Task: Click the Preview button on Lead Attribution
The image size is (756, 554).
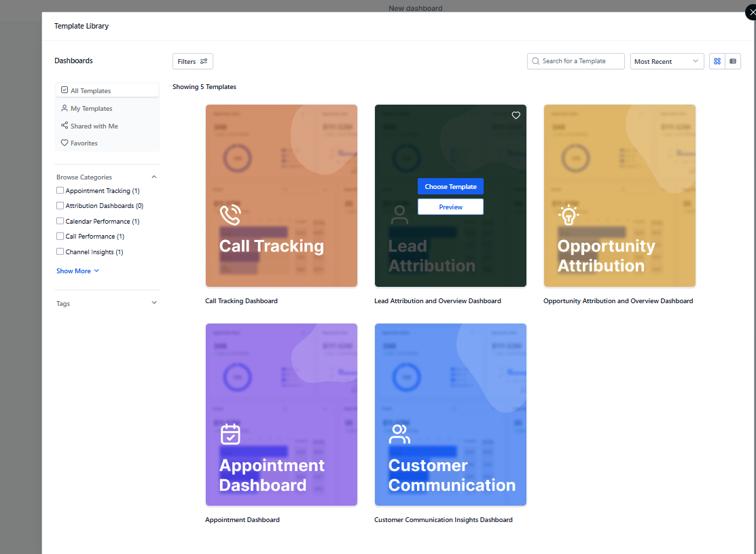Action: coord(450,207)
